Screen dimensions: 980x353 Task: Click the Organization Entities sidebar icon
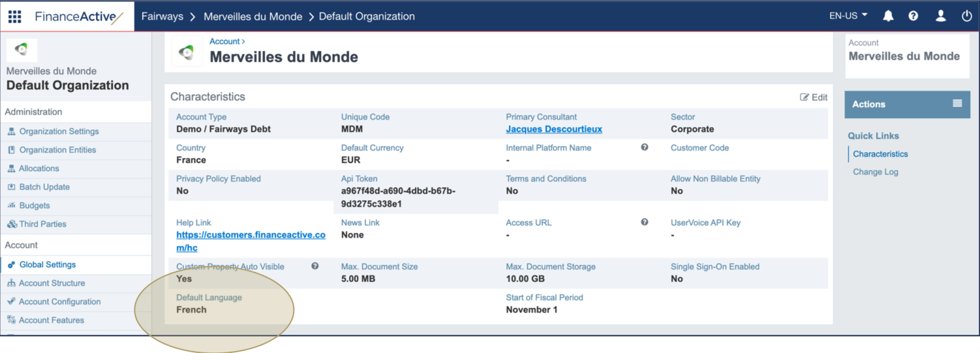[x=12, y=150]
